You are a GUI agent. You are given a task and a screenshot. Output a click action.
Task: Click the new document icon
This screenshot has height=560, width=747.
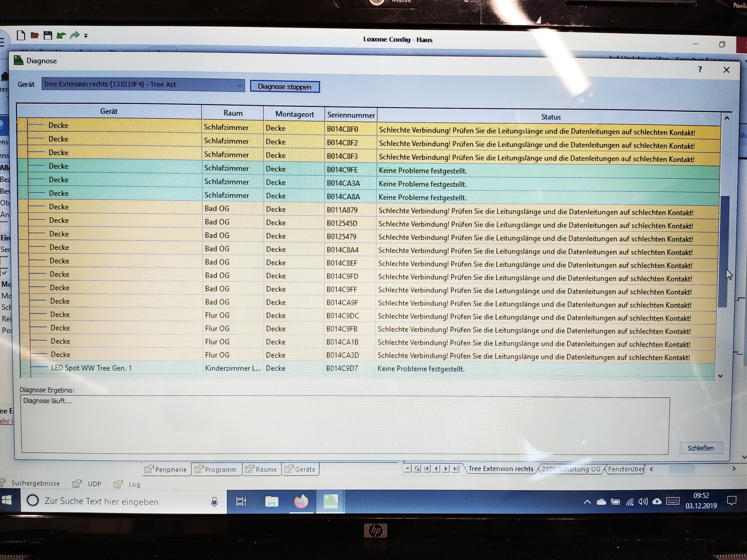pyautogui.click(x=21, y=35)
